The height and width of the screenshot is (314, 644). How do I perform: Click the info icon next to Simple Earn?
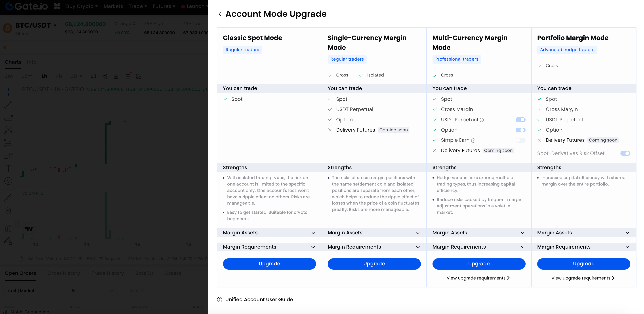(473, 141)
